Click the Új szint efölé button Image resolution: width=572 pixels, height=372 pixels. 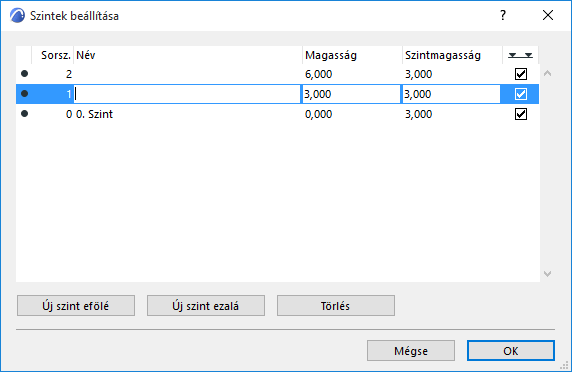[x=76, y=306]
